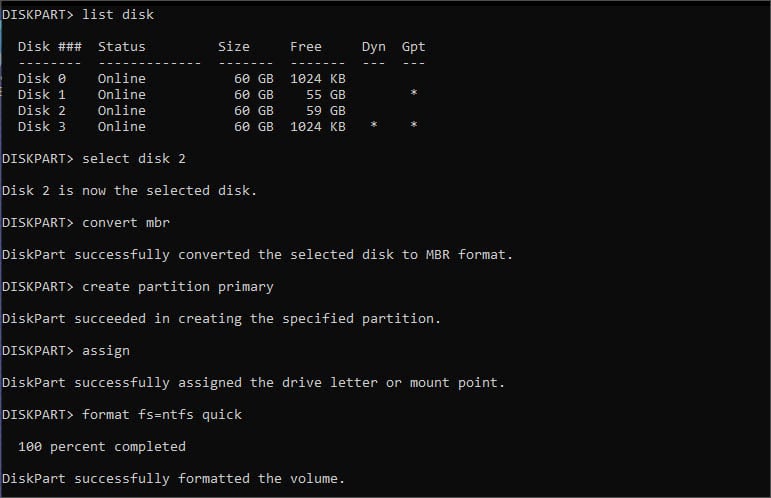Click the "create partition primary" command
The height and width of the screenshot is (498, 771).
click(x=178, y=286)
